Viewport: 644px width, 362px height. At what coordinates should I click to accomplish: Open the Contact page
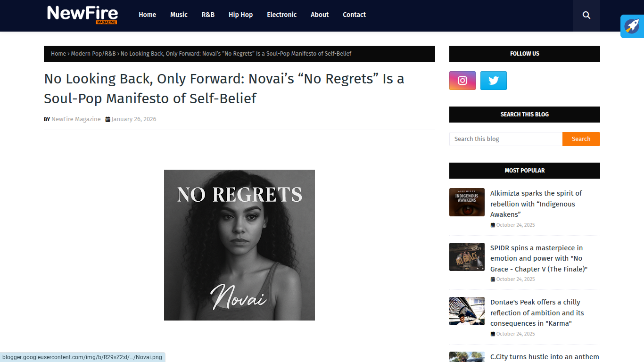354,15
